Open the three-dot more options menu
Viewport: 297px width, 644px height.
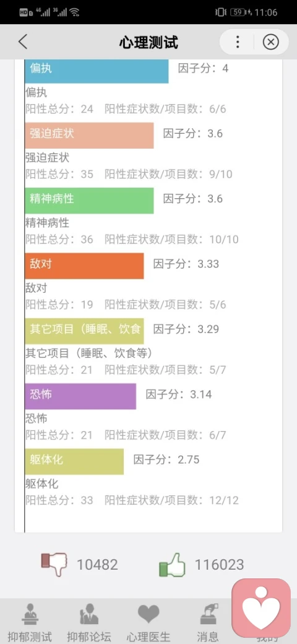click(x=238, y=42)
